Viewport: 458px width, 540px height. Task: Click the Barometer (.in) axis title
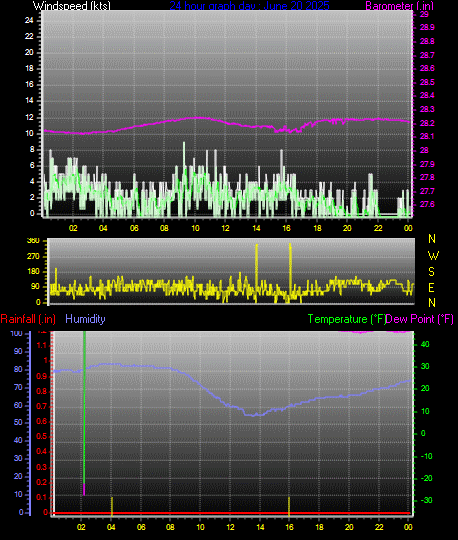pyautogui.click(x=399, y=6)
